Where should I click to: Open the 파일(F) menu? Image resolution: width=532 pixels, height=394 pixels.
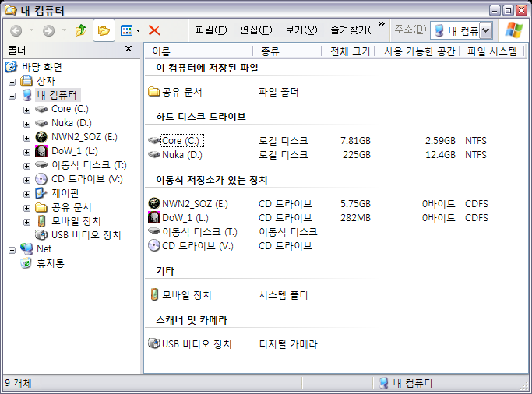(211, 30)
